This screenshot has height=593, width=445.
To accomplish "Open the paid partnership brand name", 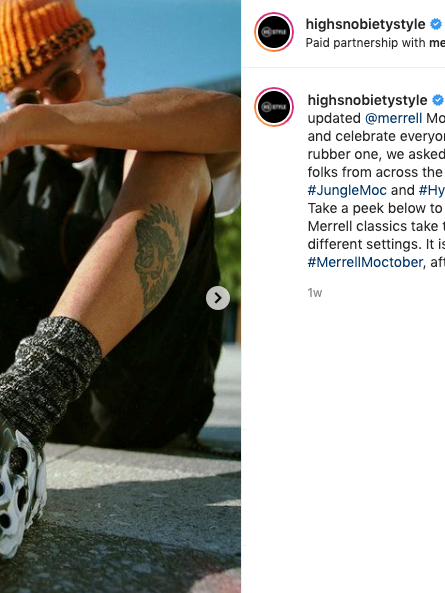I will pyautogui.click(x=437, y=43).
